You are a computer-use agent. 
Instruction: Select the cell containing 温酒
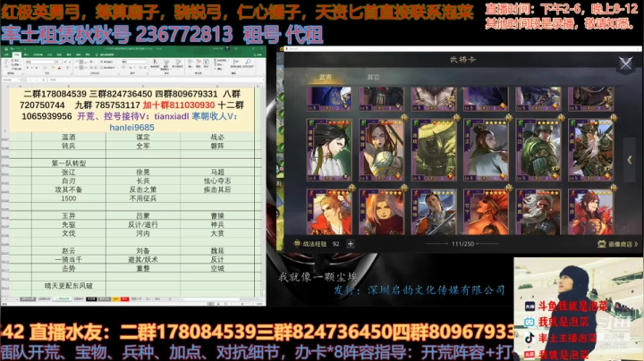[69, 137]
